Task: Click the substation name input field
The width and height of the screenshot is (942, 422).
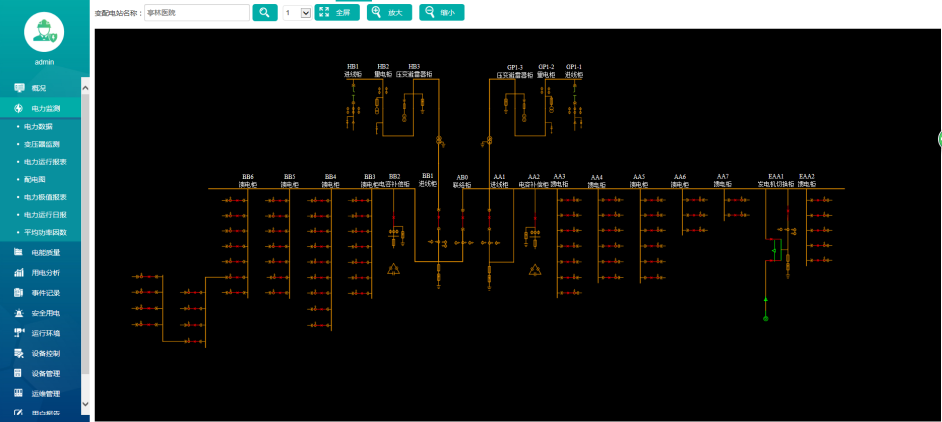Action: pos(196,13)
